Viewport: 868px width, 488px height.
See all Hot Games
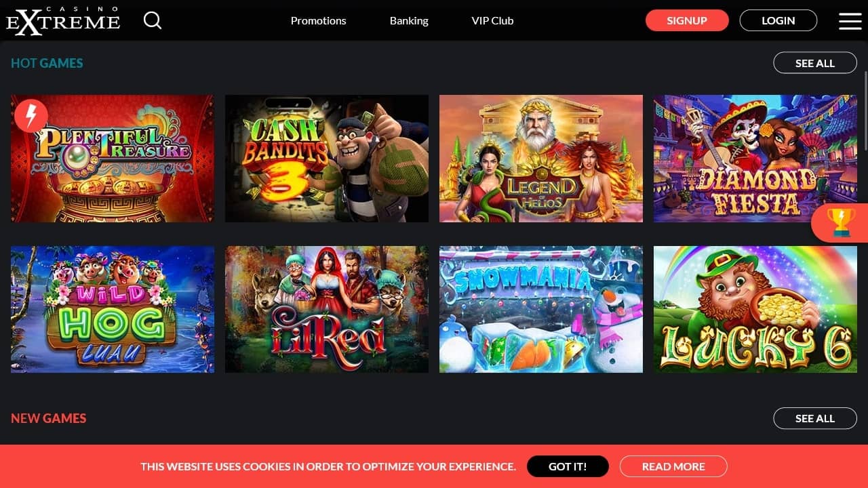tap(815, 63)
